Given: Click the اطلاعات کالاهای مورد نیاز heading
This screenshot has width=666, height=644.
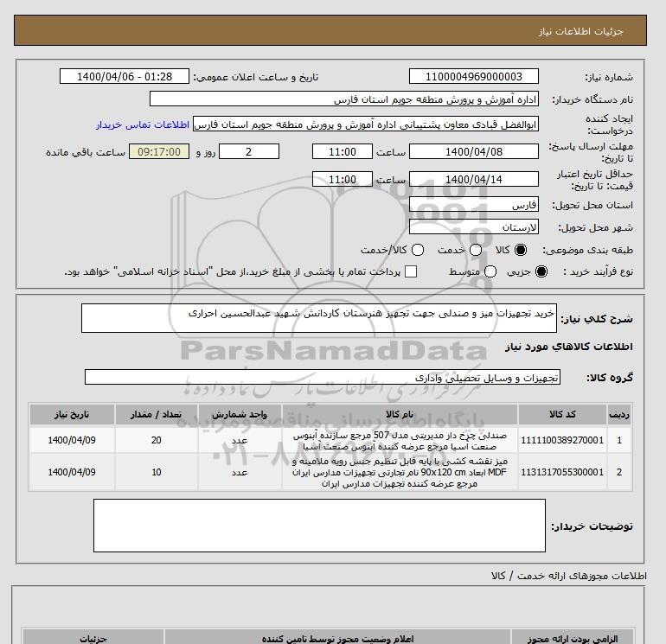Looking at the screenshot, I should point(569,347).
